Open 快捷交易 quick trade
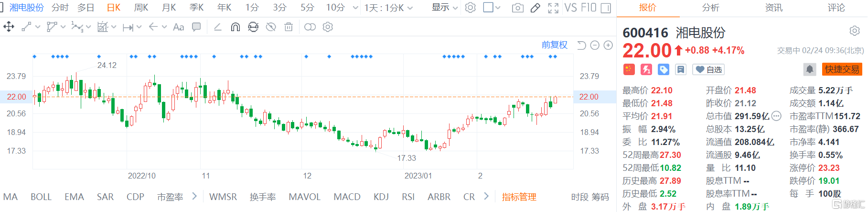 [x=842, y=69]
